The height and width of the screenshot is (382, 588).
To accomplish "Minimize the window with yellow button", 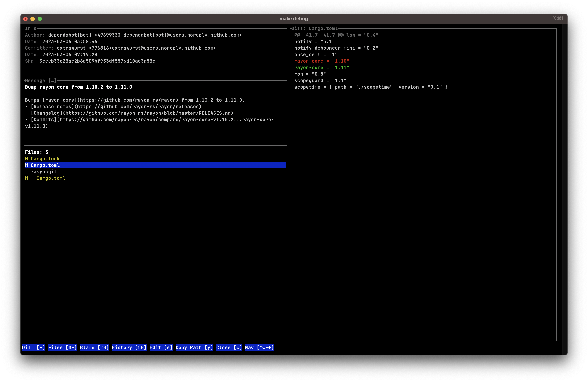I will (32, 19).
